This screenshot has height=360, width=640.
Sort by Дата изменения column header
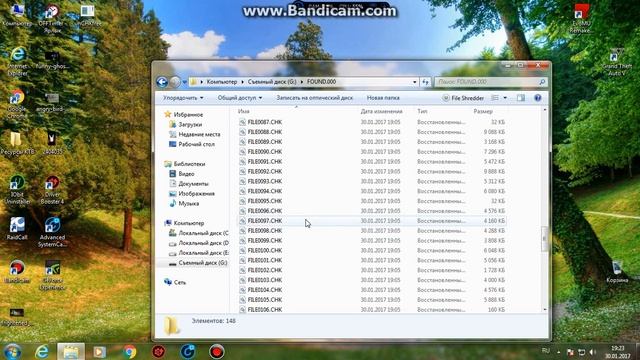coord(381,111)
